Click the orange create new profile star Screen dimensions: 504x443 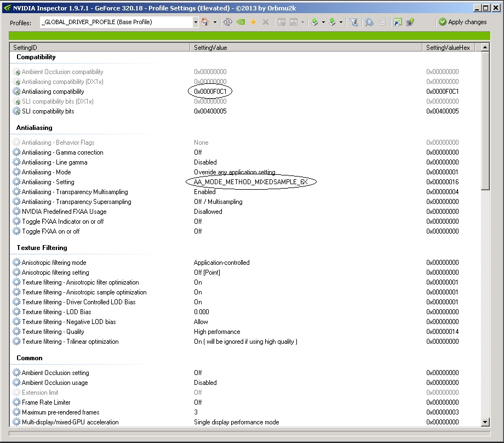[253, 22]
